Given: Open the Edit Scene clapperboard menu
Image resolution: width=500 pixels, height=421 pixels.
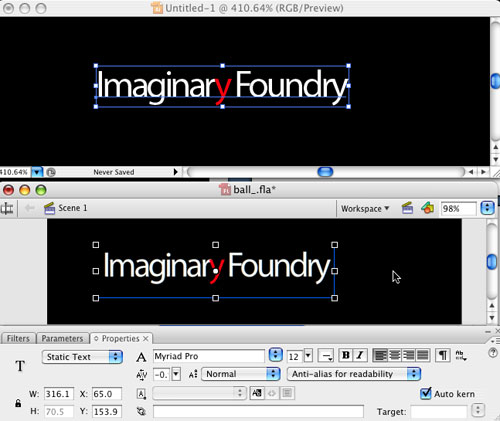Looking at the screenshot, I should point(407,208).
